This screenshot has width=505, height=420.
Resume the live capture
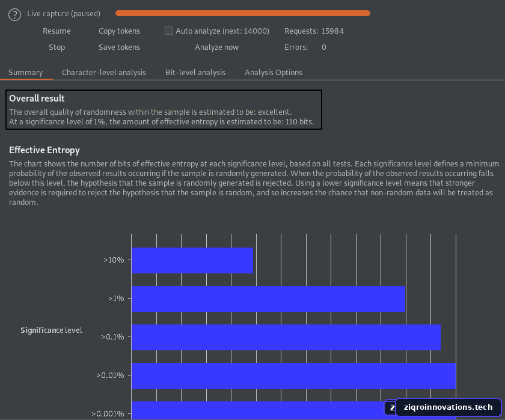pos(57,31)
